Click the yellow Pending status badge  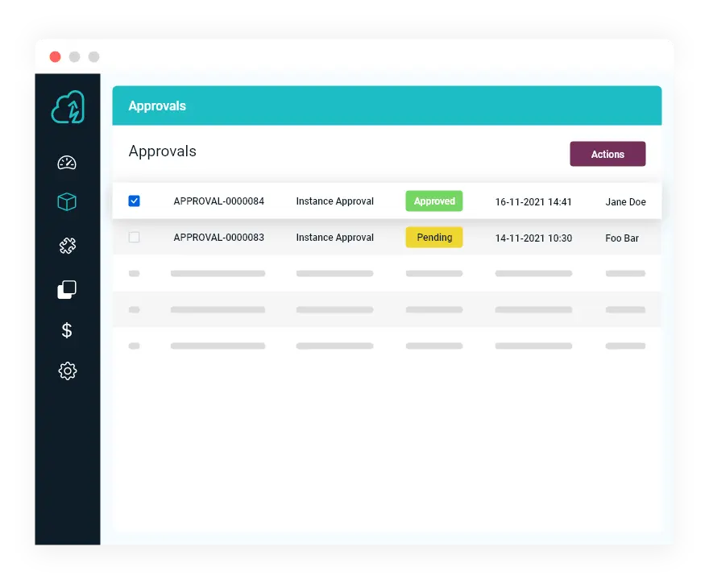[x=433, y=238]
